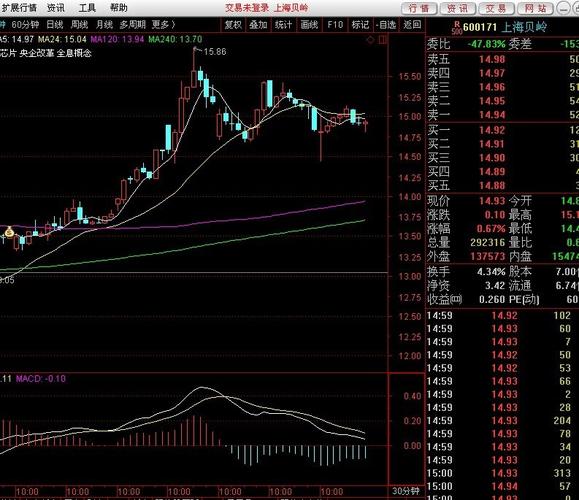
Task: Click the 复权 toolbar button
Action: (233, 25)
